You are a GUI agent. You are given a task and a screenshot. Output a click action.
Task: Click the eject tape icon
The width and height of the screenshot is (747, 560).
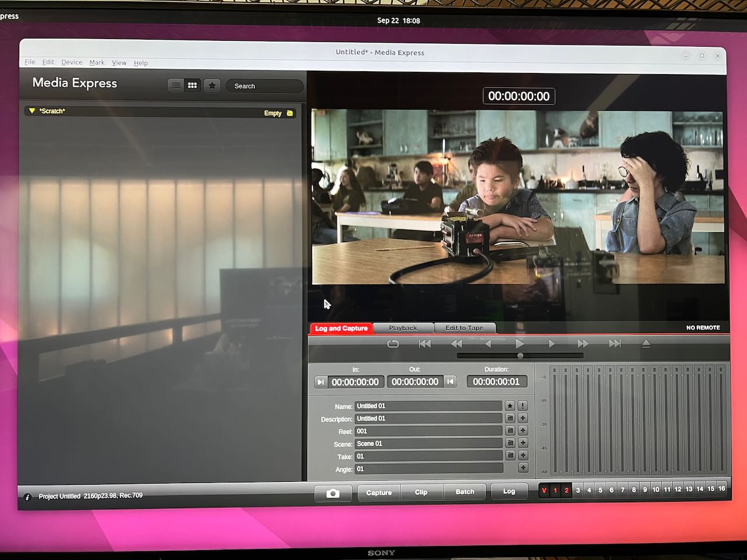(x=646, y=344)
